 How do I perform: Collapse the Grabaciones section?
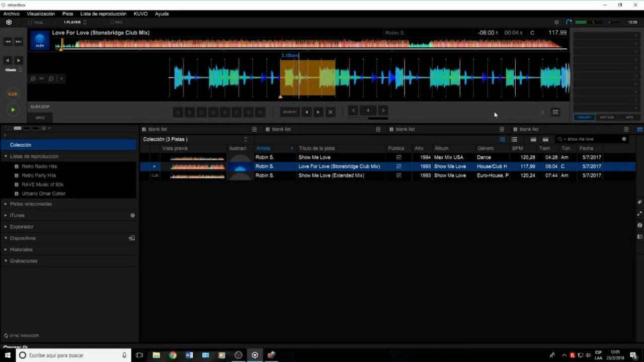point(6,261)
